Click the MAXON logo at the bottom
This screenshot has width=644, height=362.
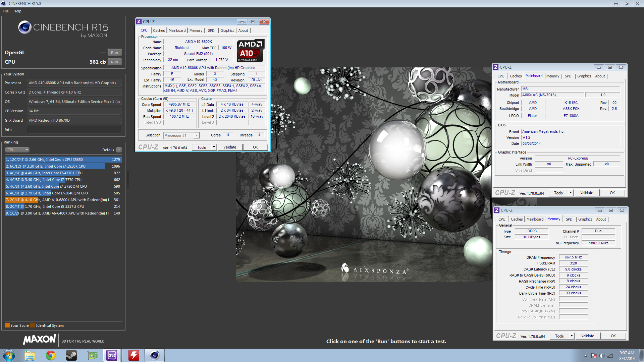(39, 339)
